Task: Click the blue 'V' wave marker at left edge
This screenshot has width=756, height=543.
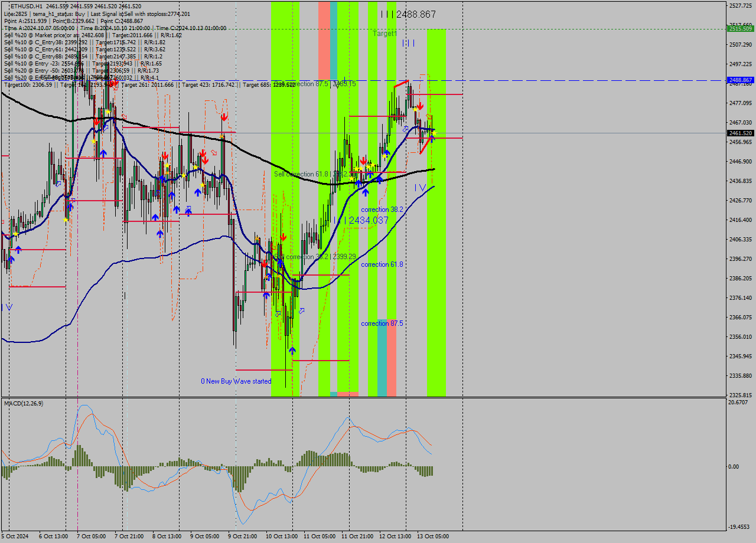Action: point(9,307)
